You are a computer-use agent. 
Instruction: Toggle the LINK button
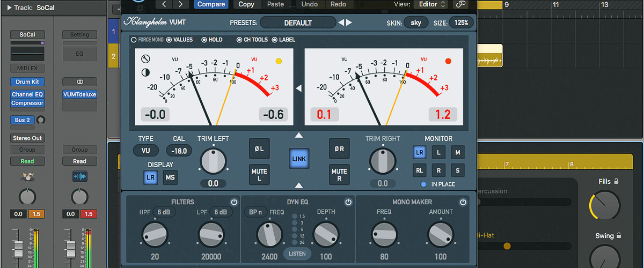[x=299, y=159]
